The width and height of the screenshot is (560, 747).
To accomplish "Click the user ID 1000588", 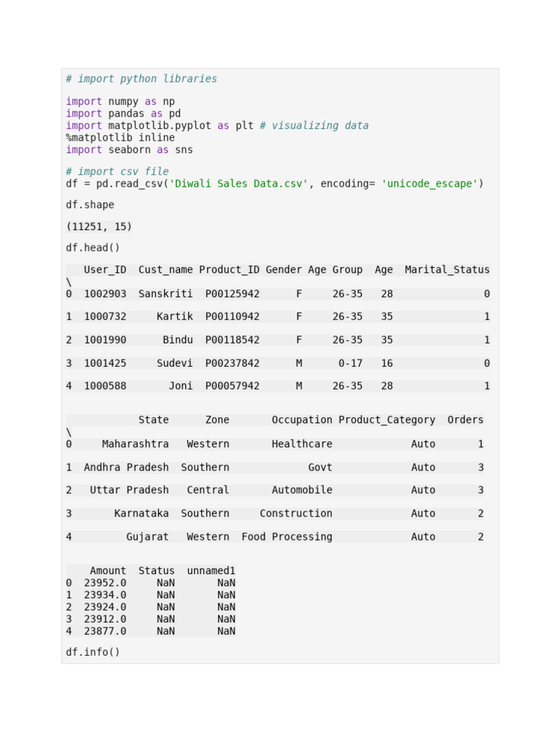I will click(x=105, y=386).
